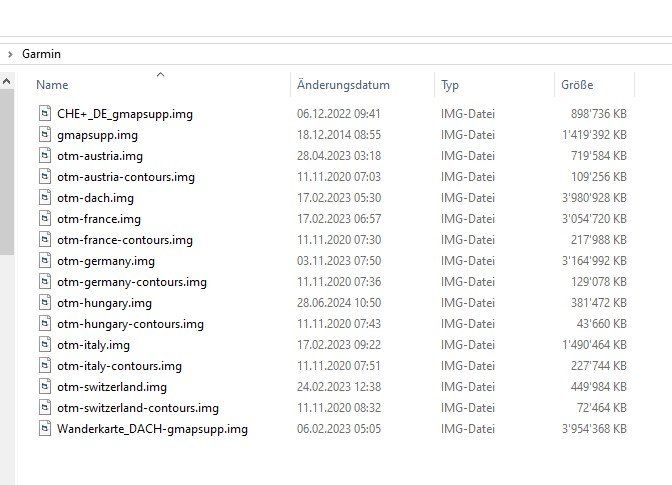The image size is (672, 485).
Task: Select file name otm-italy.img
Action: point(93,345)
